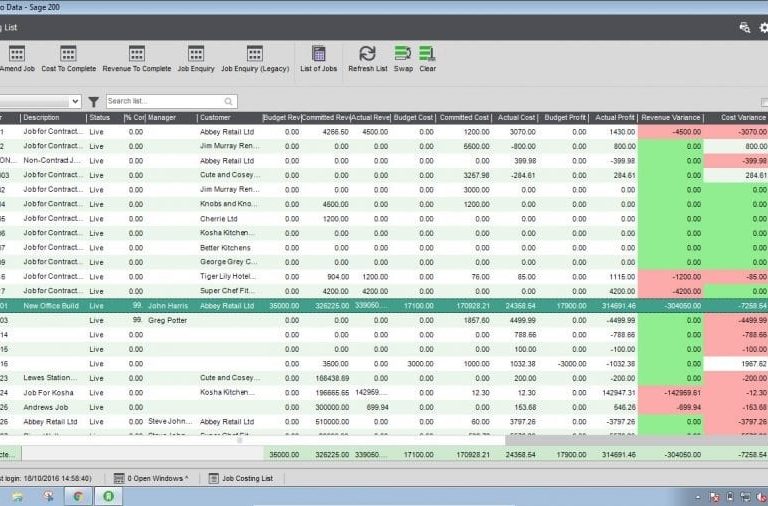
Task: Click the Refresh List icon
Action: point(367,54)
